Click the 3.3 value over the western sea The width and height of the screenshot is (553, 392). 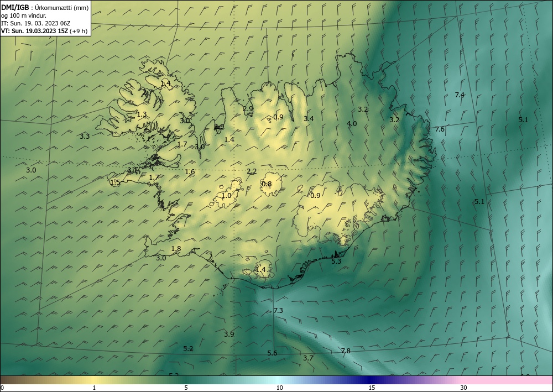[x=85, y=136]
